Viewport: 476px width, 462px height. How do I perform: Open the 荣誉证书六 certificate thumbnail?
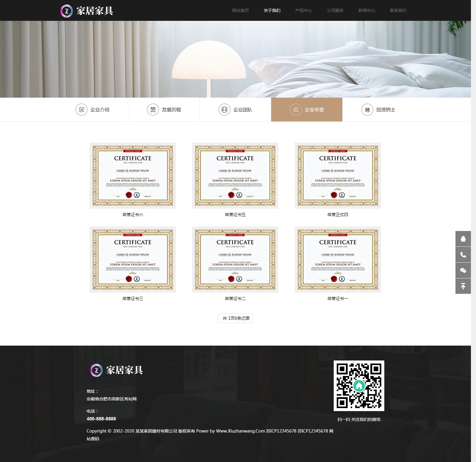point(133,175)
